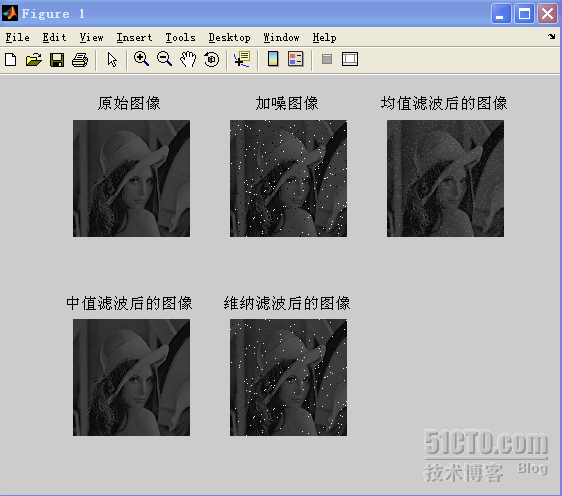The height and width of the screenshot is (496, 562).
Task: Minimize the Figure 1 window
Action: [x=501, y=14]
